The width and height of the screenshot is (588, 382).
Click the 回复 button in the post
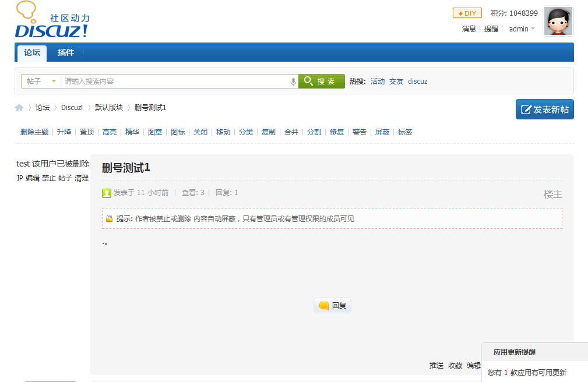[332, 306]
